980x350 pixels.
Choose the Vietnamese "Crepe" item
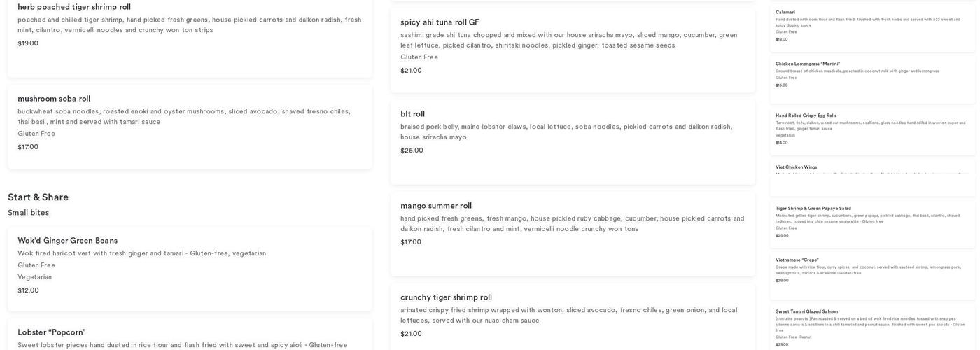797,260
